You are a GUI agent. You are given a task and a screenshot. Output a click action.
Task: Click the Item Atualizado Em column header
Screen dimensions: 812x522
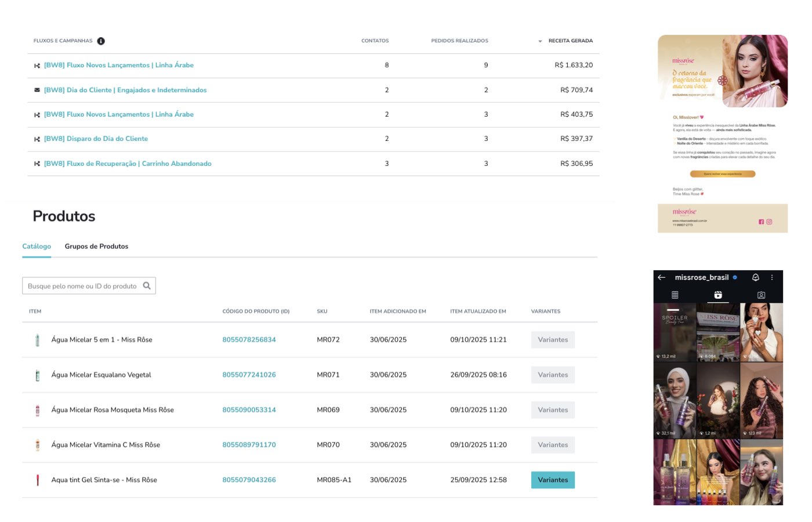click(x=478, y=311)
